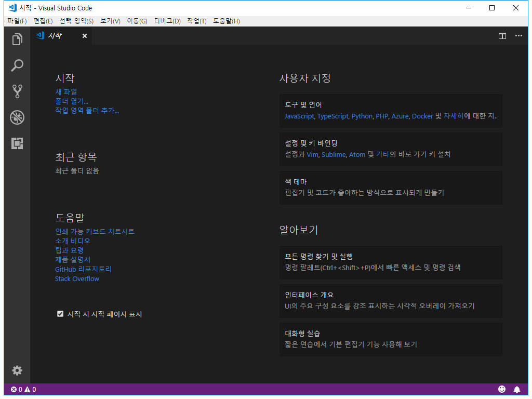
Task: Click the 폴더 열기... link
Action: (x=72, y=101)
